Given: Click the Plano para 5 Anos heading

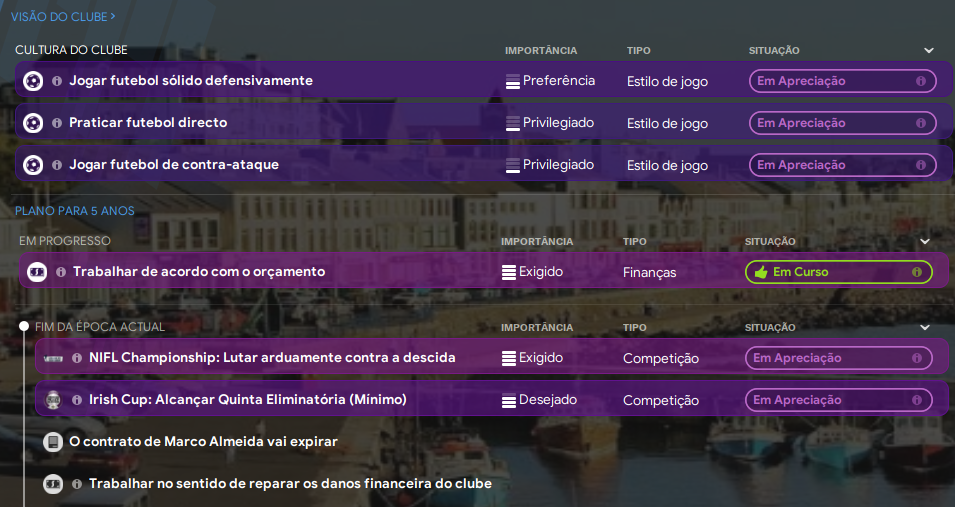Looking at the screenshot, I should [x=75, y=211].
